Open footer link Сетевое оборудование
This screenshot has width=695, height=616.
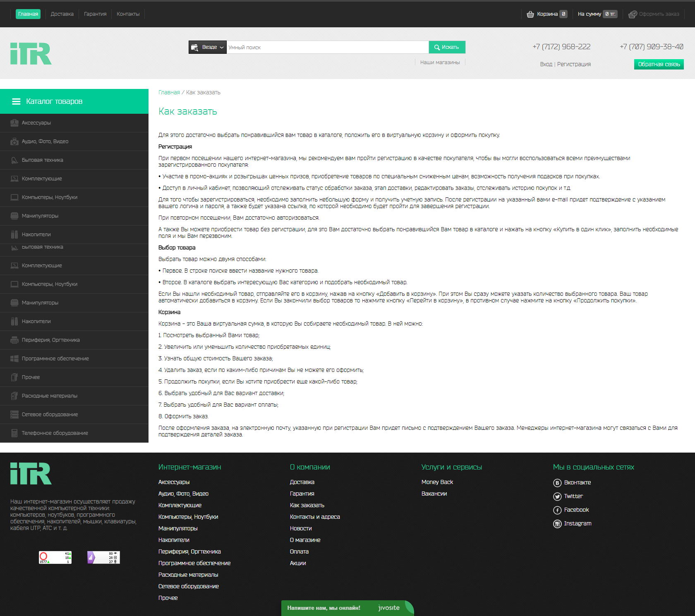click(189, 586)
